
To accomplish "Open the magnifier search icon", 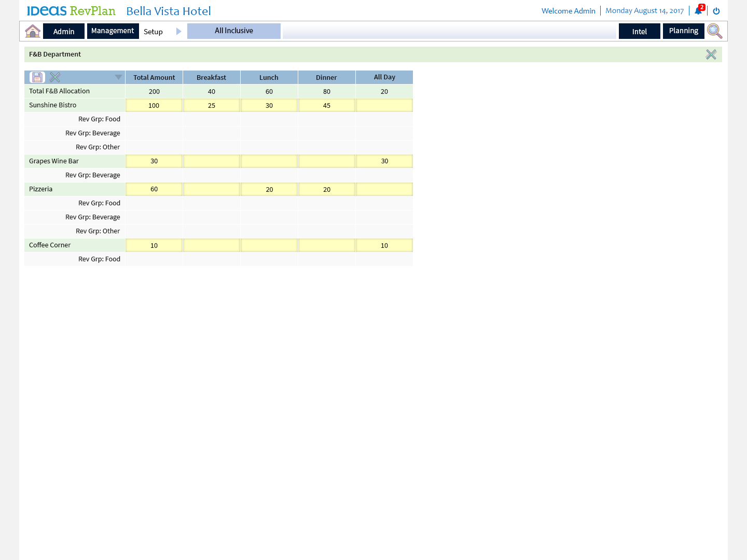I will [x=714, y=31].
